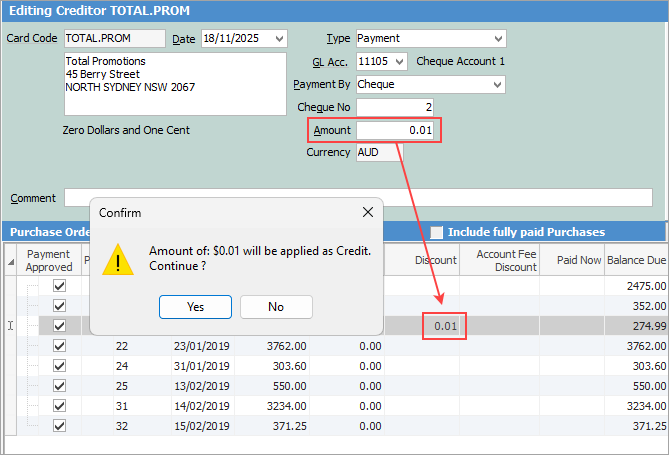
Task: Click amount cell 371.25 in row 32
Action: [272, 426]
